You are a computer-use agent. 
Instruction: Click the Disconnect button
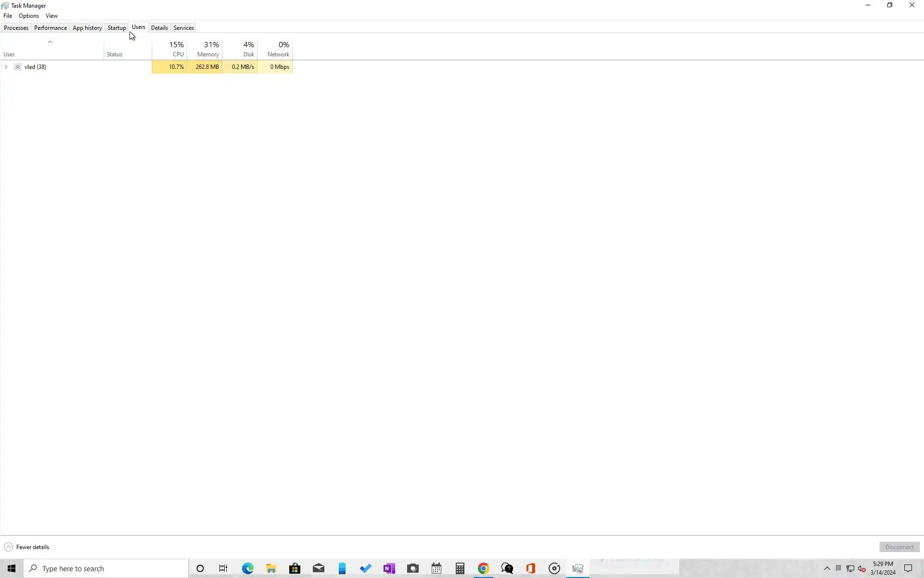click(899, 547)
